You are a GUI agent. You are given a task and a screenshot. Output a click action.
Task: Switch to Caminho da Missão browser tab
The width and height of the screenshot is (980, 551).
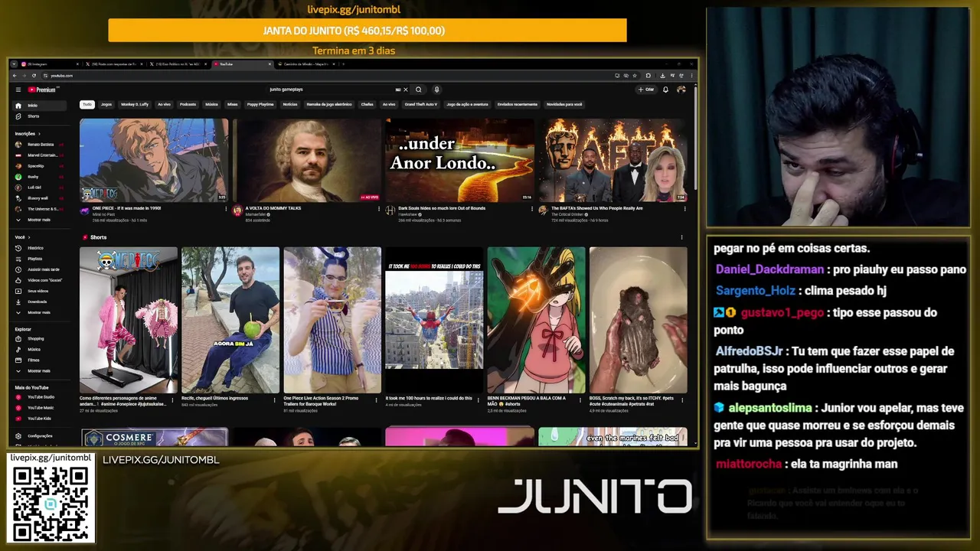click(x=306, y=64)
